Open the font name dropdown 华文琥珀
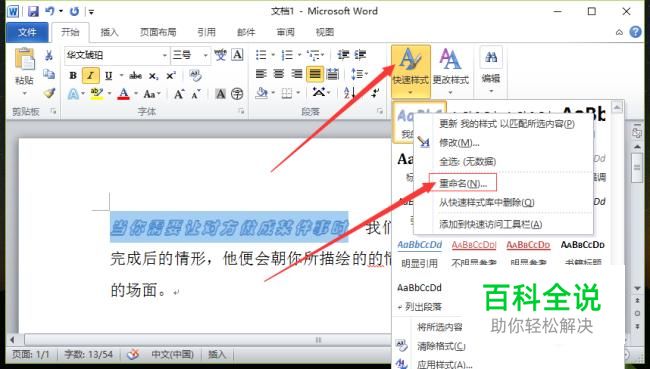The image size is (650, 369). [165, 55]
